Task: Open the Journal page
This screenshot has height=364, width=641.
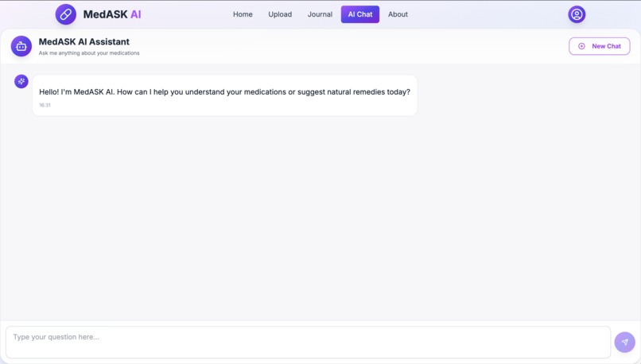Action: pos(320,14)
